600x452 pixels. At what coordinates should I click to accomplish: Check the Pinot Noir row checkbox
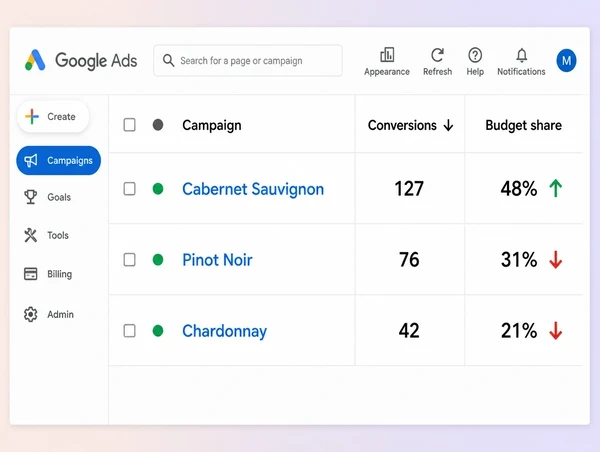point(129,260)
